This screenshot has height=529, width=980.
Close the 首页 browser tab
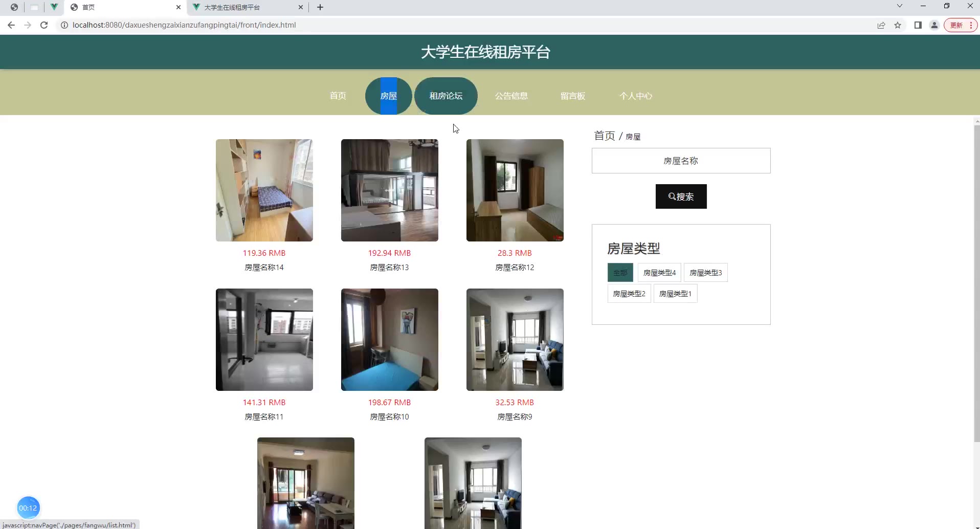(x=179, y=7)
